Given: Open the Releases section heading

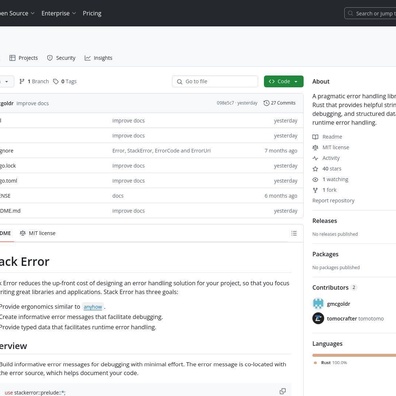Looking at the screenshot, I should (x=325, y=221).
